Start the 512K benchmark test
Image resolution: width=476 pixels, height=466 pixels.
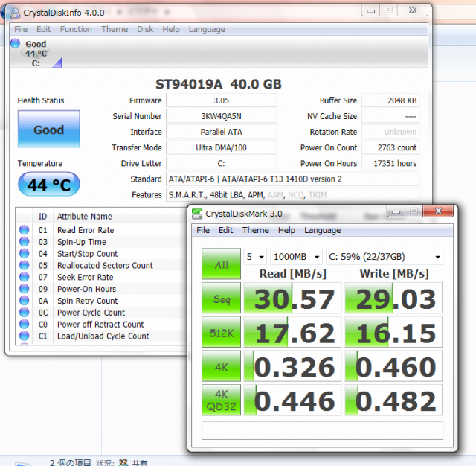pyautogui.click(x=222, y=332)
